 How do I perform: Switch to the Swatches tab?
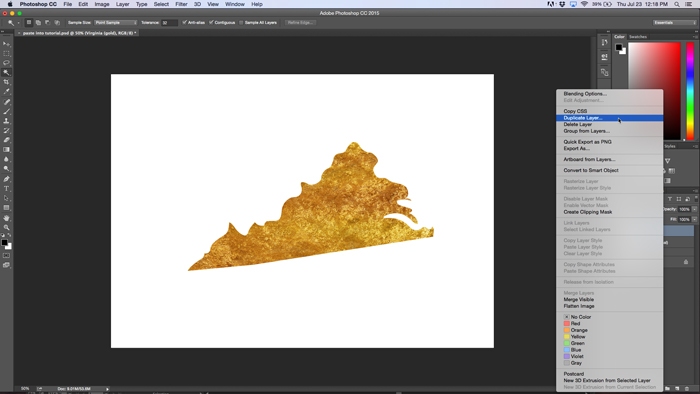(x=638, y=37)
